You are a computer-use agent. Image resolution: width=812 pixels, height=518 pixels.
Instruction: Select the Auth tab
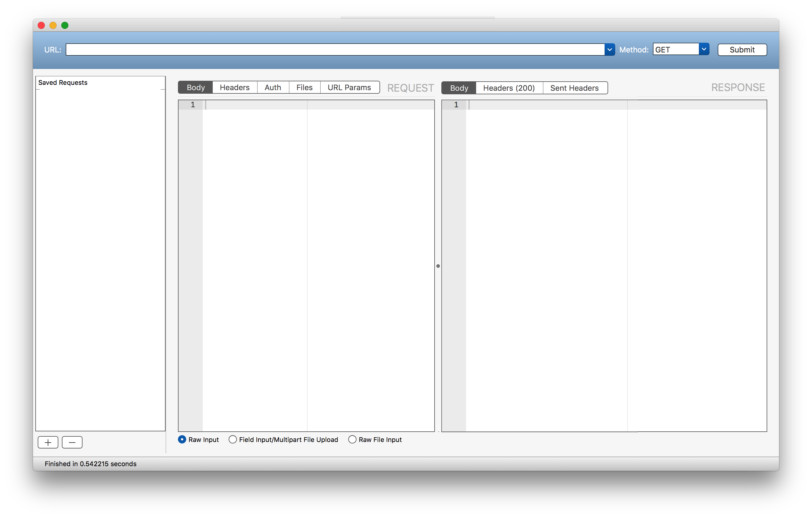tap(273, 87)
